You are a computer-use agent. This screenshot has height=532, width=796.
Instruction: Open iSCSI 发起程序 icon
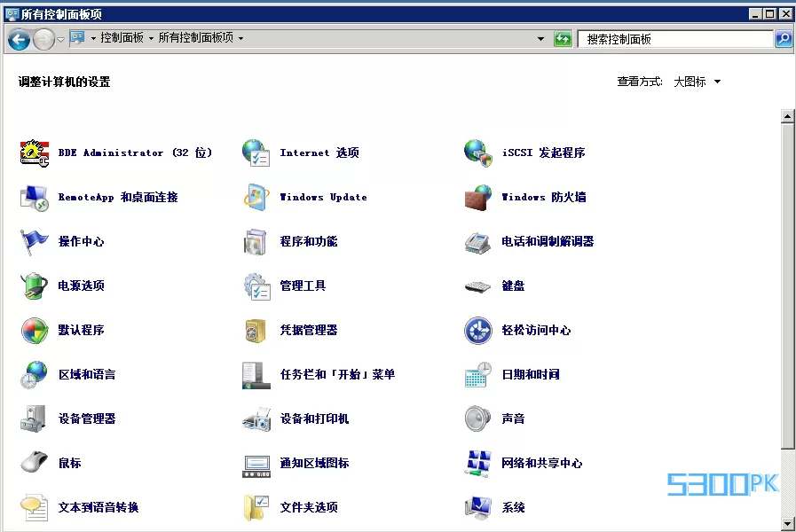click(x=478, y=153)
